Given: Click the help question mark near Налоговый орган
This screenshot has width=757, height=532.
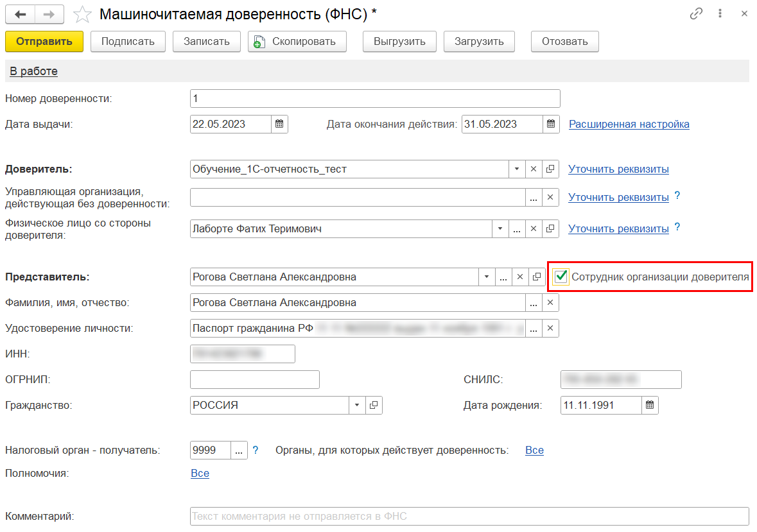Looking at the screenshot, I should [x=256, y=450].
